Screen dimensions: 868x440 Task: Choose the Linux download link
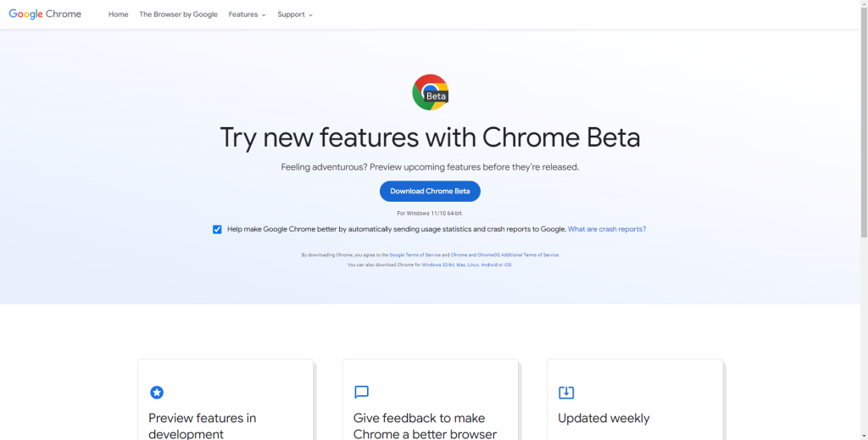(473, 265)
